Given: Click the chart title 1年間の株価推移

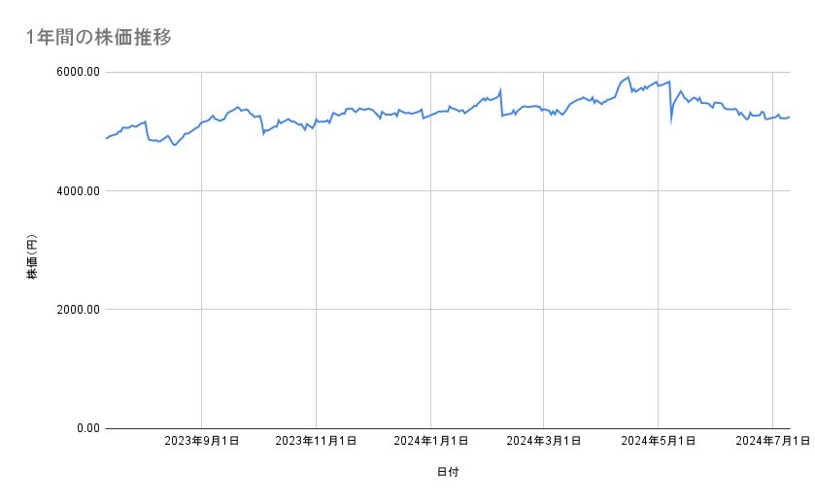Looking at the screenshot, I should (100, 37).
